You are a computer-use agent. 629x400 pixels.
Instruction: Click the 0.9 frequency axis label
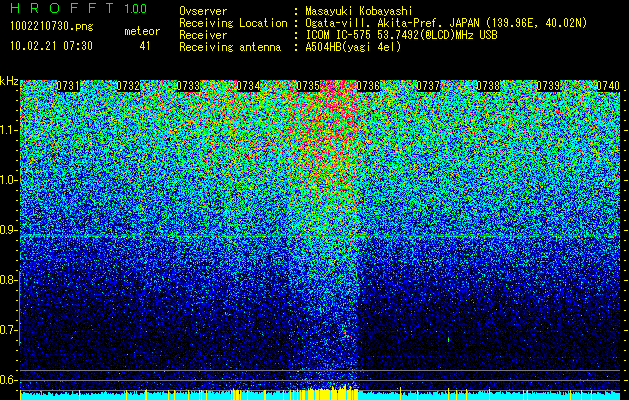[x=8, y=230]
